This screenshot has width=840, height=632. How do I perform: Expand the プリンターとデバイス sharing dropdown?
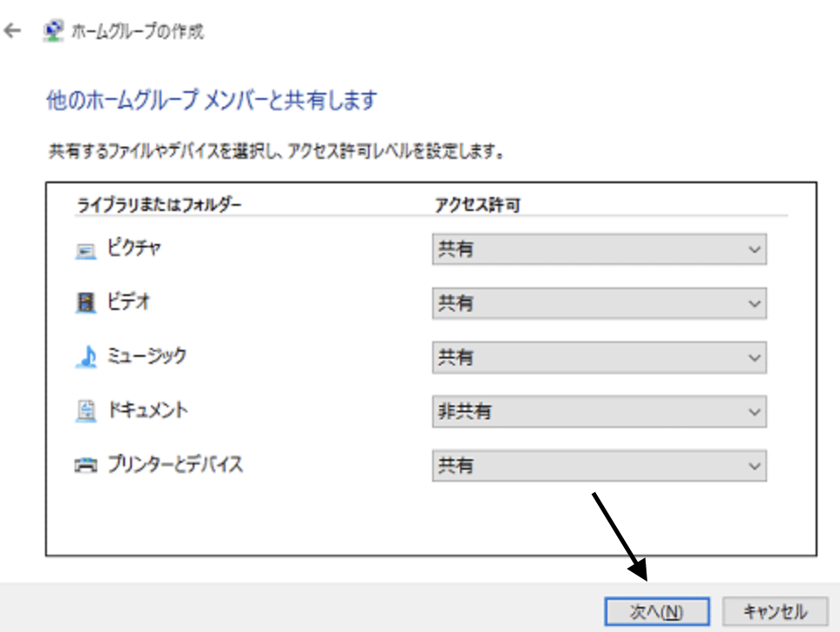599,466
